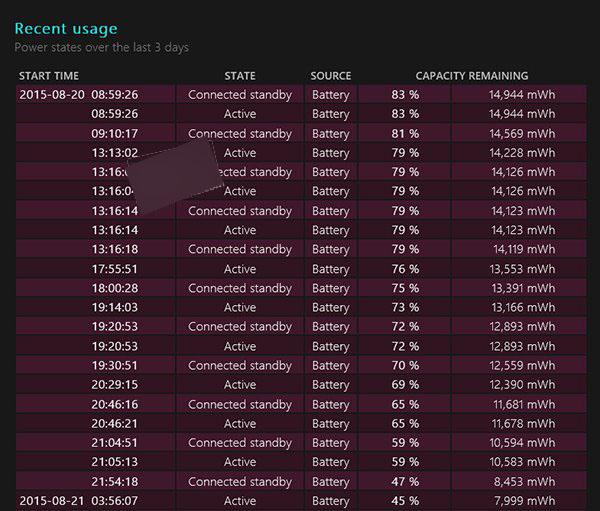This screenshot has height=511, width=600.
Task: Click the SOURCE column header
Action: point(330,76)
